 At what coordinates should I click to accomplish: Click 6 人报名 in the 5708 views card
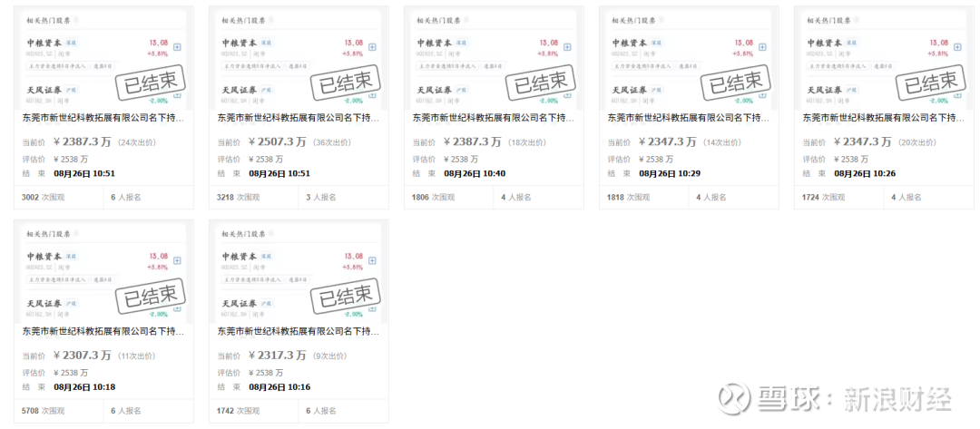125,411
